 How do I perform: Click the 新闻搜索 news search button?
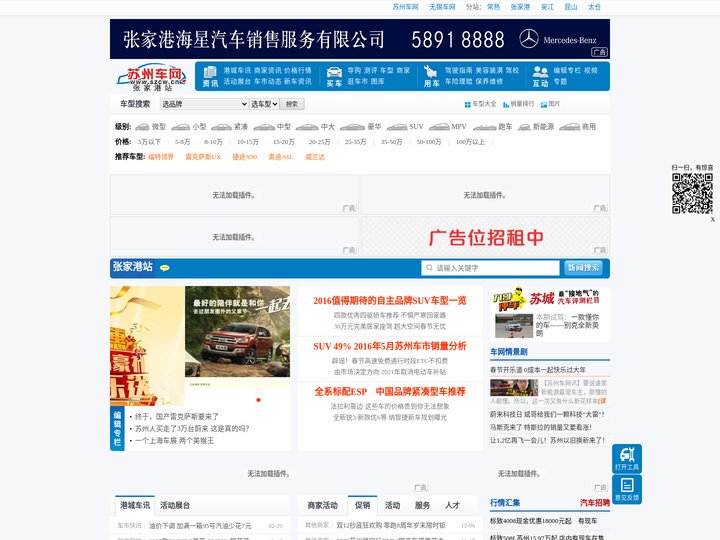point(583,268)
